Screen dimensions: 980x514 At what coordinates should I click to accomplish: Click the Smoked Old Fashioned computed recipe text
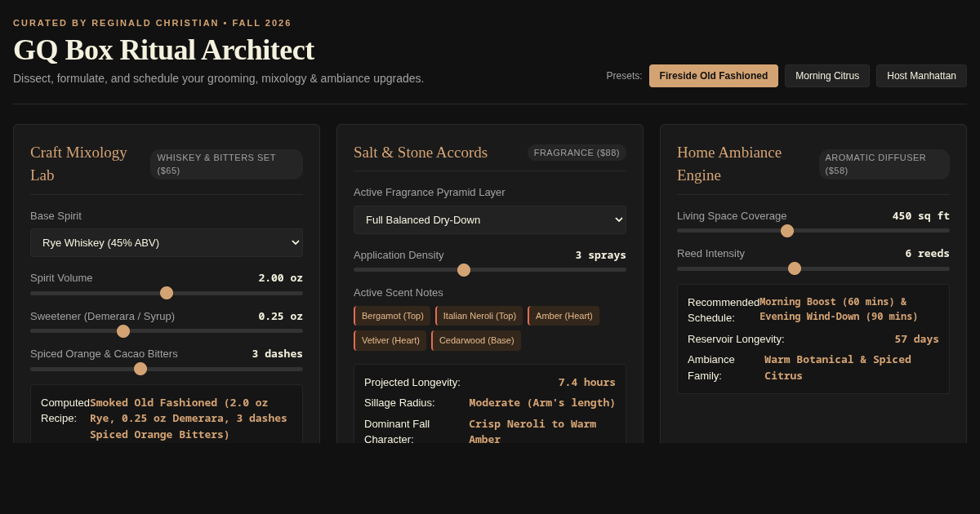(x=189, y=419)
